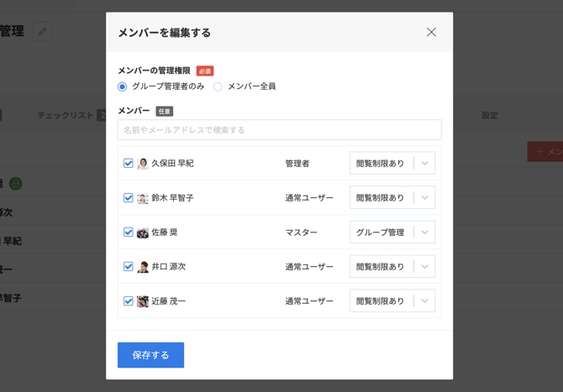
Task: Click 井口 源次 avatar thumbnail
Action: (x=143, y=267)
